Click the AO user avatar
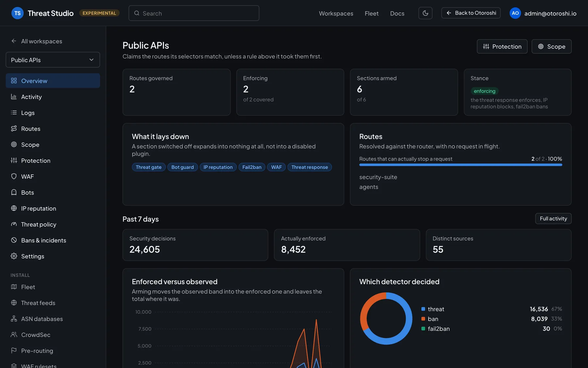The height and width of the screenshot is (368, 588). (x=515, y=13)
